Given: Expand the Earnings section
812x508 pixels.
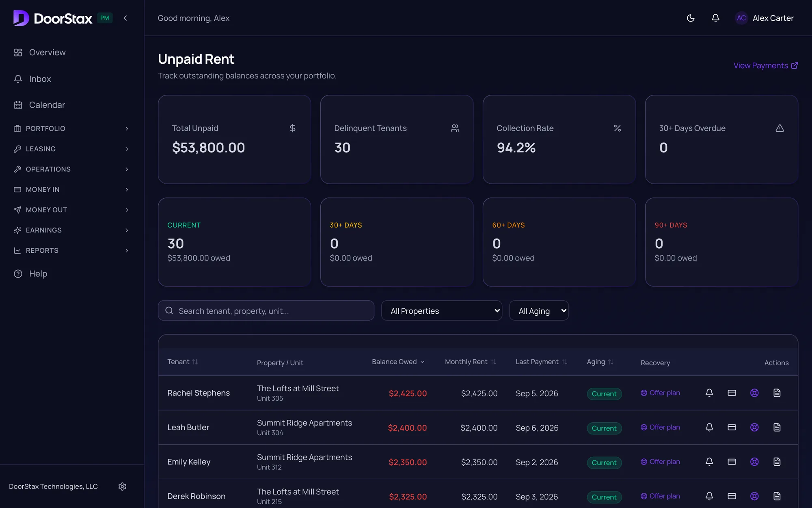Looking at the screenshot, I should tap(72, 230).
